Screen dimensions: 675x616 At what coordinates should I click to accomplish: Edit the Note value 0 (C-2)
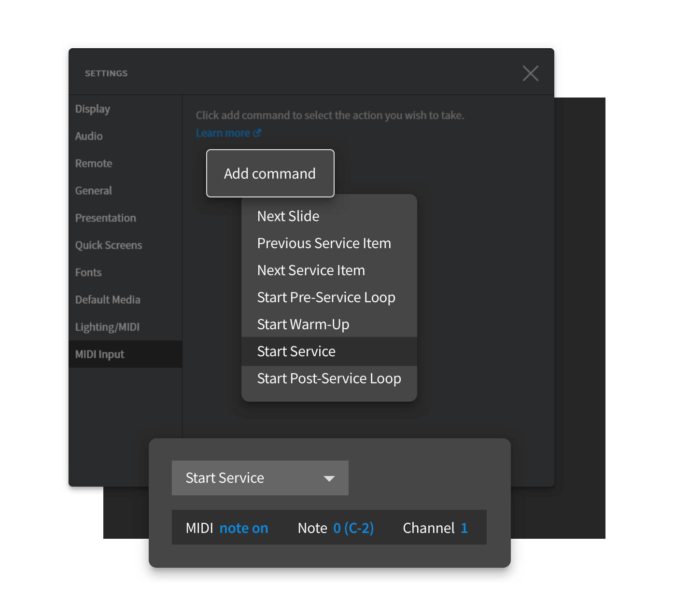353,528
